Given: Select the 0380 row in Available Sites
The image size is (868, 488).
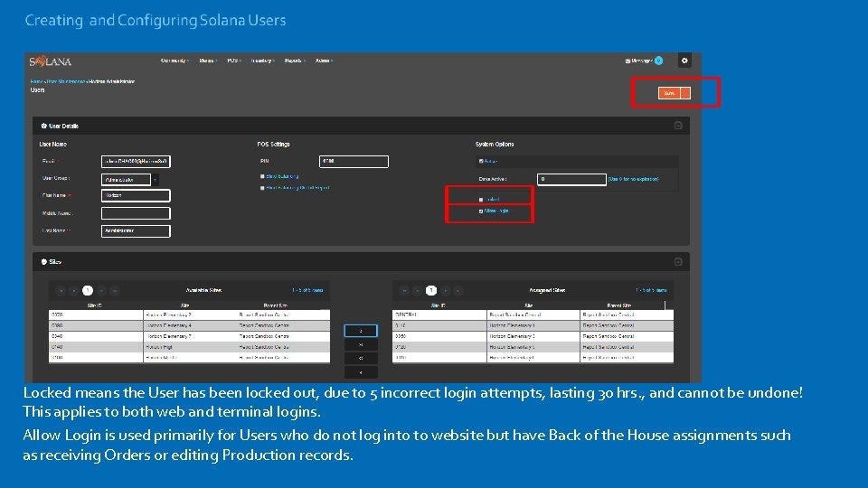Looking at the screenshot, I should (189, 326).
